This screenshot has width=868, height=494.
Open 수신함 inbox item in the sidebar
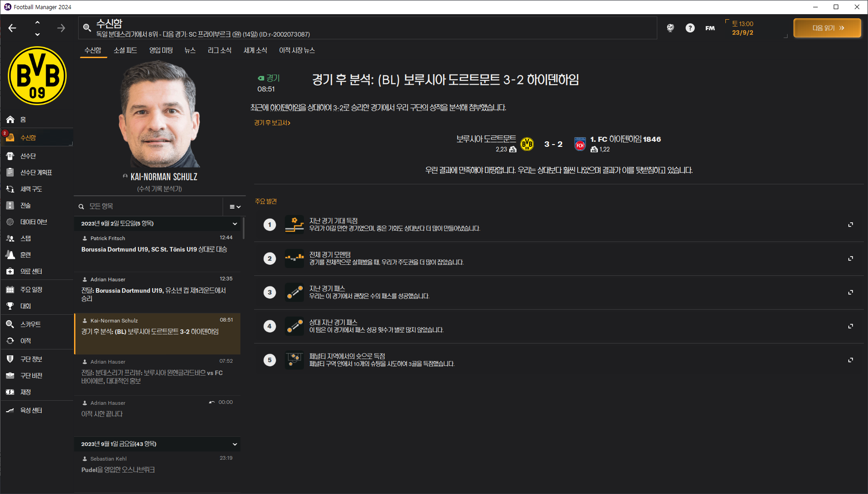click(37, 138)
